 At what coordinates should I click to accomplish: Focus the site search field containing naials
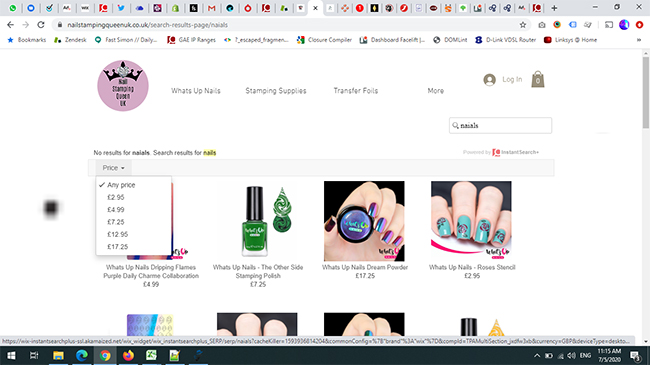pos(500,125)
